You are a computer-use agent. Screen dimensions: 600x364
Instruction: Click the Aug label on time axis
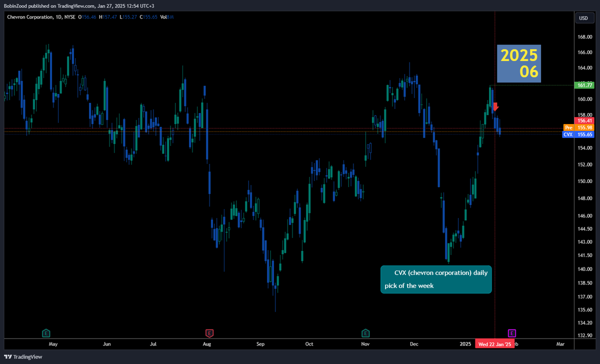[x=207, y=344]
